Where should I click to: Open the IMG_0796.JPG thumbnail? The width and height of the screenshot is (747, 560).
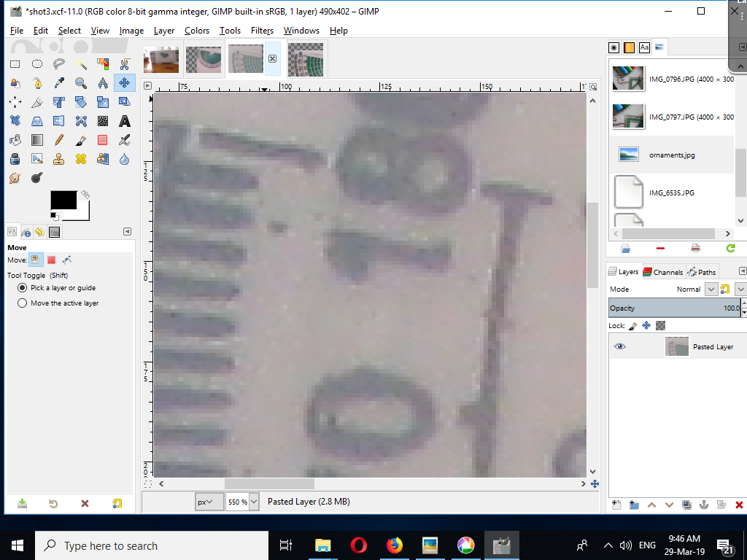pyautogui.click(x=628, y=78)
